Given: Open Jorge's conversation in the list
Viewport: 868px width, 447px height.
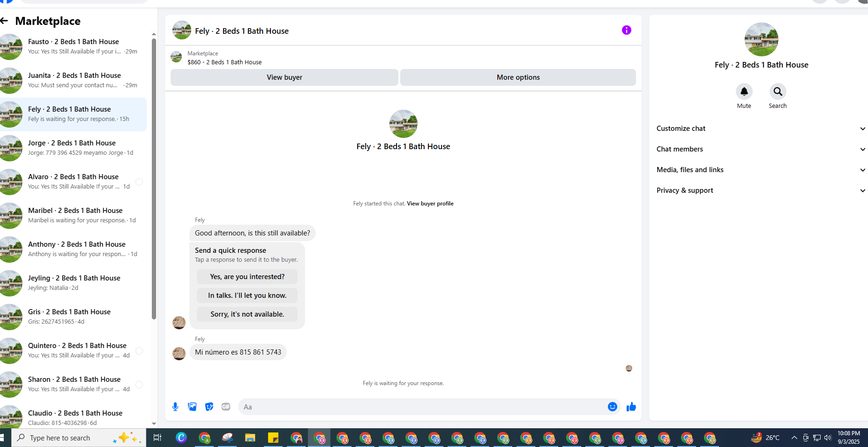Looking at the screenshot, I should pos(73,148).
